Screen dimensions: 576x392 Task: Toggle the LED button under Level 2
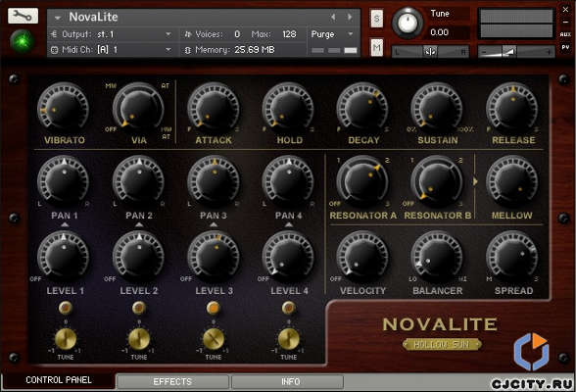point(139,307)
